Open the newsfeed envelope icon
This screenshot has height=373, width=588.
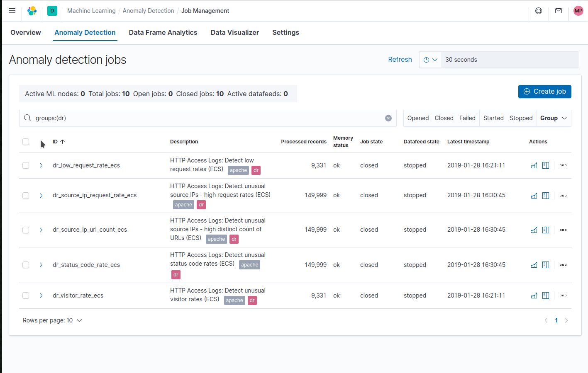point(558,11)
